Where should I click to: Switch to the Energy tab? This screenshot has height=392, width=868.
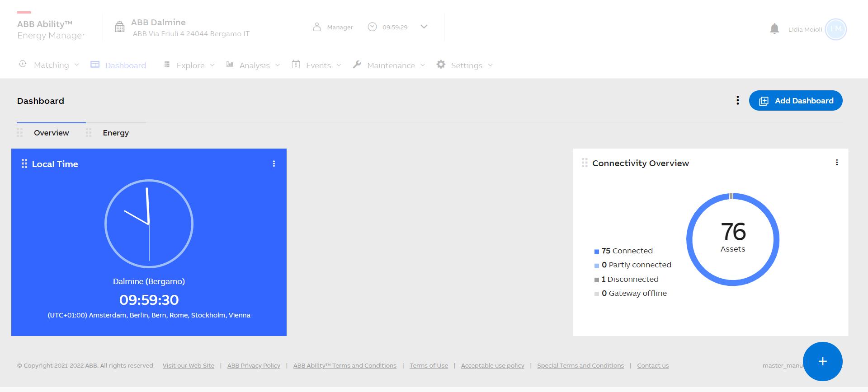[x=116, y=133]
